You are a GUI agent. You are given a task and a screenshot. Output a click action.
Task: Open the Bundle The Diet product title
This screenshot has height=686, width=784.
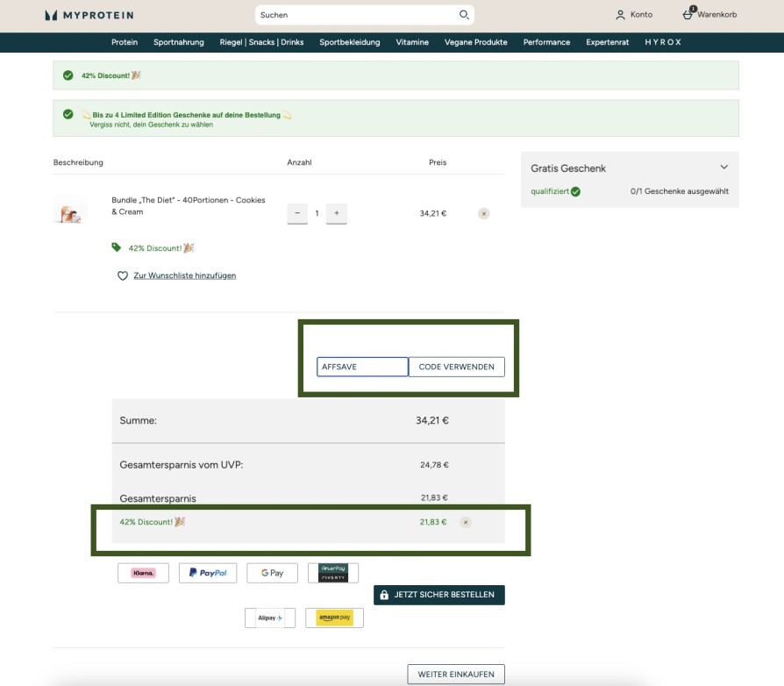point(188,206)
